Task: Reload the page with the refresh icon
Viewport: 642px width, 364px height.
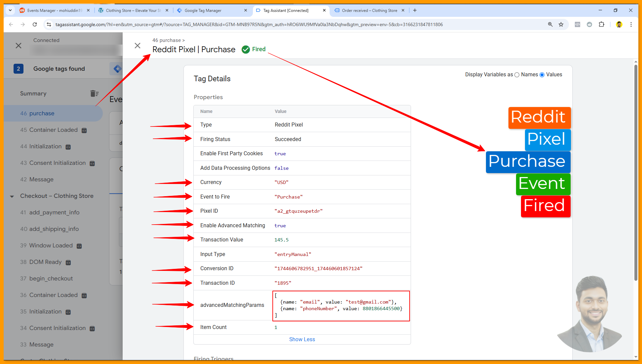Action: tap(35, 24)
